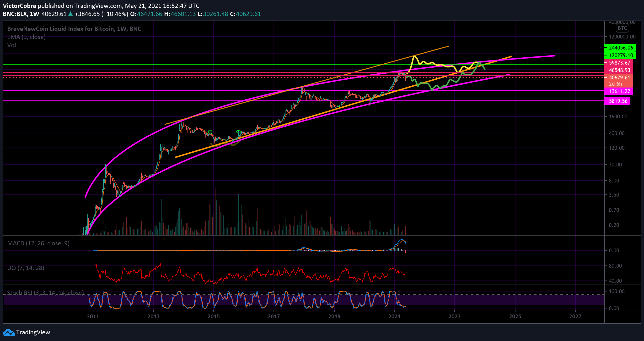Click the BraveNewCoin Liquid Index chart title

[x=74, y=29]
